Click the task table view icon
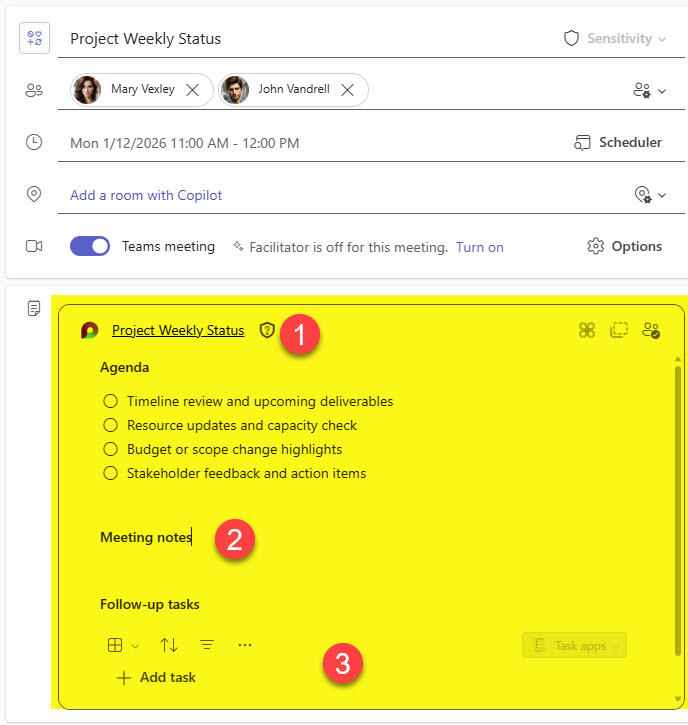 click(115, 645)
